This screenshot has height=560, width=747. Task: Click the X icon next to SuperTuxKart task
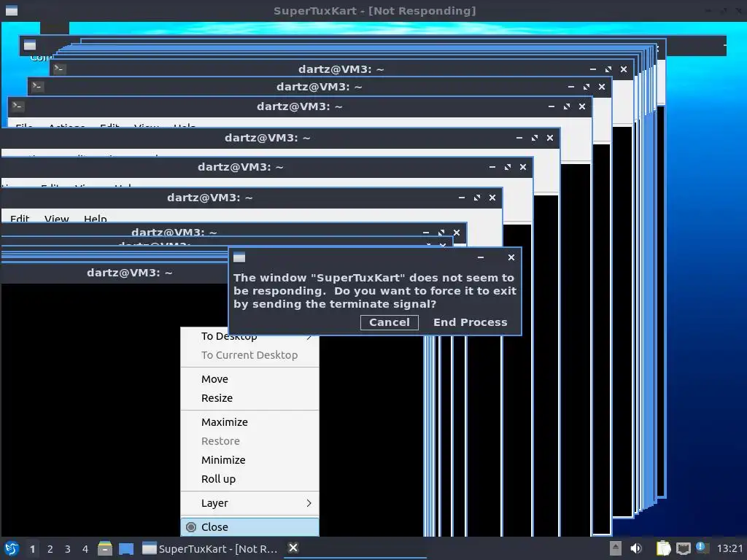[x=293, y=548]
